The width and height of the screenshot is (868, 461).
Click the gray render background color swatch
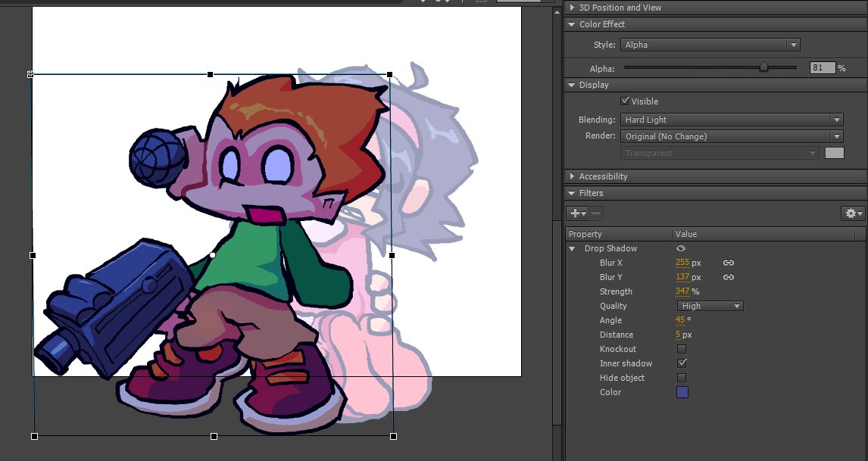tap(834, 153)
